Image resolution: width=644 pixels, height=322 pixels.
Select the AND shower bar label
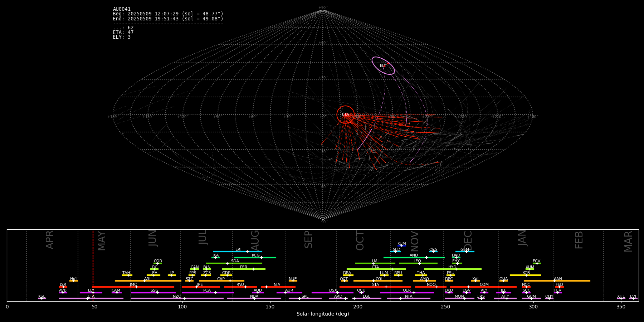(414, 255)
